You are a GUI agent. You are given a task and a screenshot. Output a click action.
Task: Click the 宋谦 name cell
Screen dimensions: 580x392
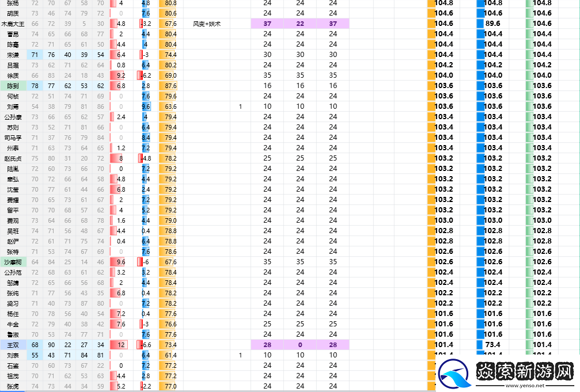pyautogui.click(x=13, y=55)
